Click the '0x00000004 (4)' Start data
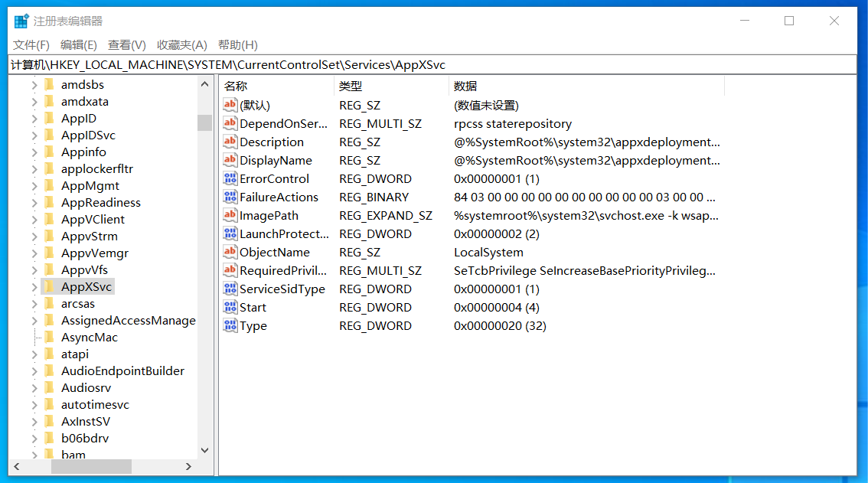The height and width of the screenshot is (483, 868). point(497,308)
